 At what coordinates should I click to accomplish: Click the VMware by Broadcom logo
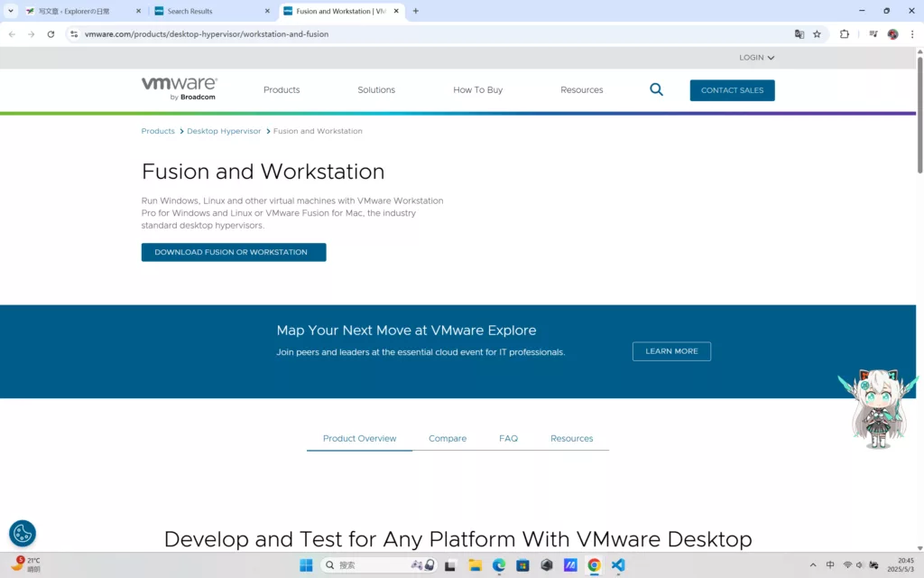coord(179,89)
